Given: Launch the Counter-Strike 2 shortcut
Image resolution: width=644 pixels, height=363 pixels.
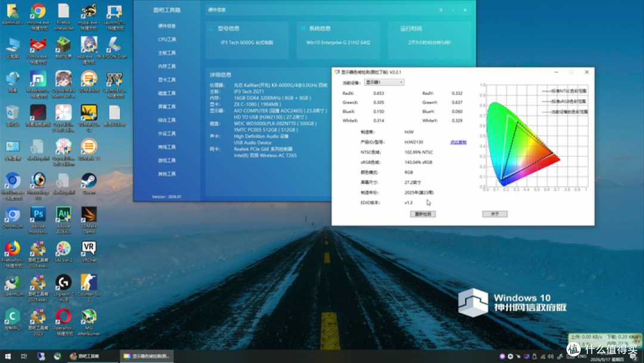Looking at the screenshot, I should pos(89,288).
